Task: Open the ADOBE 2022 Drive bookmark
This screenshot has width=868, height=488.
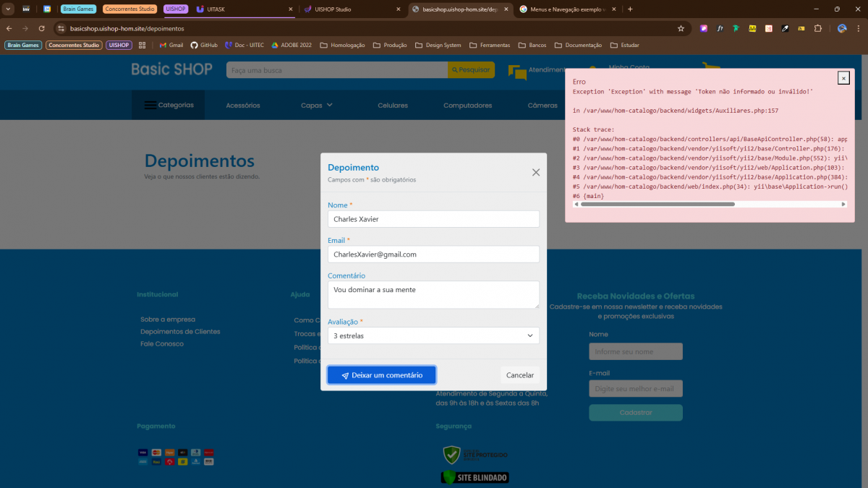Action: coord(292,45)
